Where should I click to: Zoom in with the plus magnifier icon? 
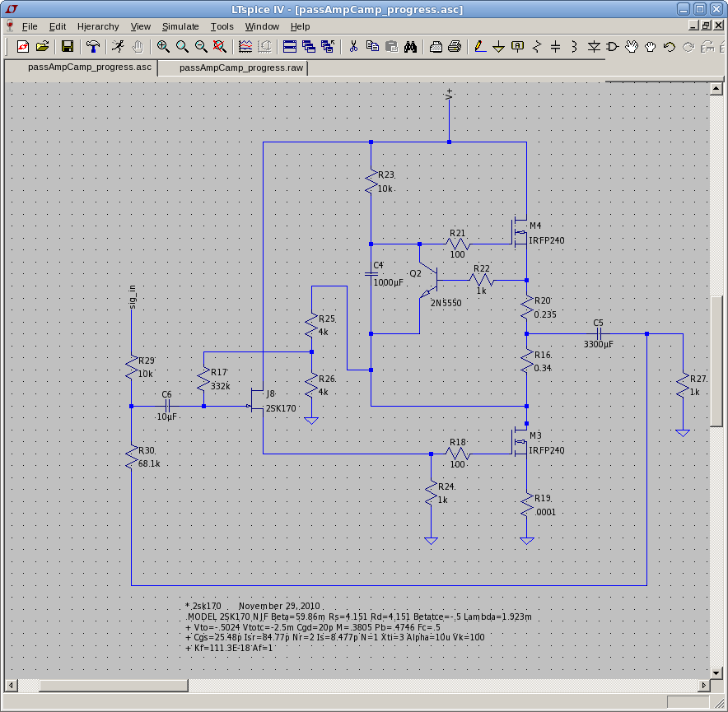[163, 46]
